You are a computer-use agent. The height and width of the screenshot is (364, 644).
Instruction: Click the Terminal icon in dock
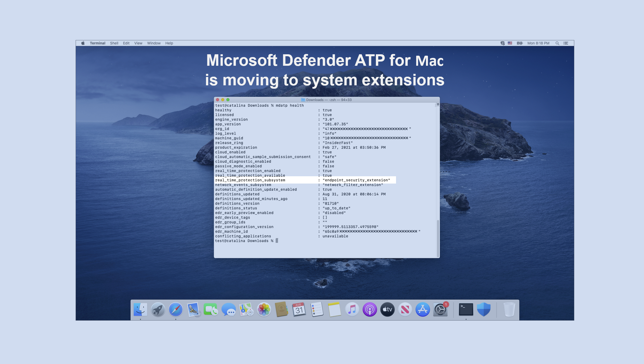pos(466,309)
